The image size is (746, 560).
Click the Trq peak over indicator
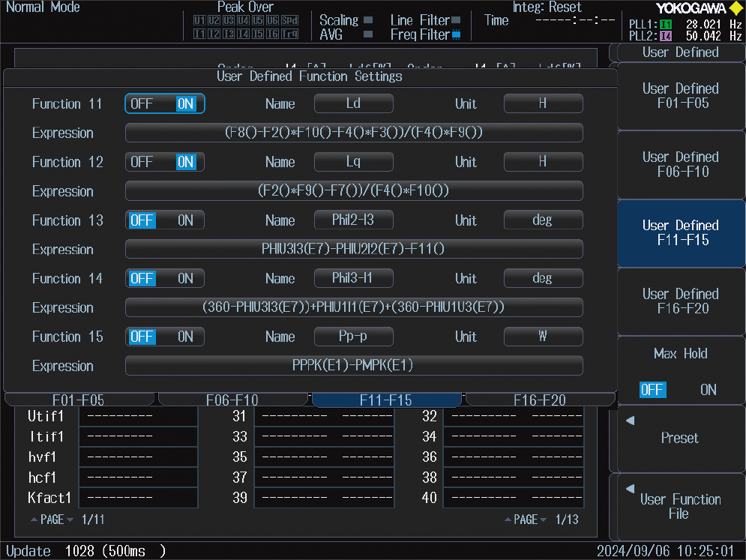(x=289, y=34)
